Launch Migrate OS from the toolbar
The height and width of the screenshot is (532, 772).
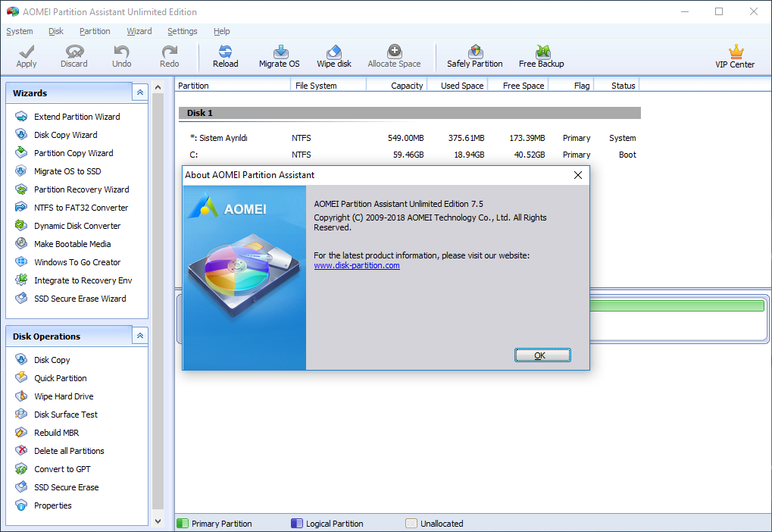point(279,56)
